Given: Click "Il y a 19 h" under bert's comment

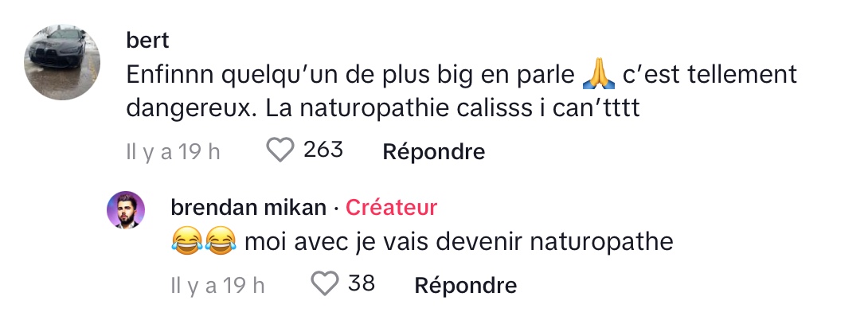Looking at the screenshot, I should point(173,151).
